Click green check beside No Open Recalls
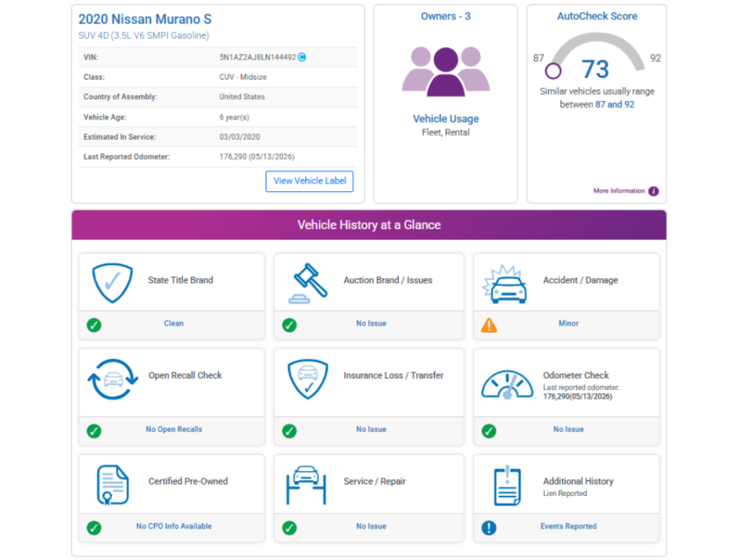 [x=94, y=431]
